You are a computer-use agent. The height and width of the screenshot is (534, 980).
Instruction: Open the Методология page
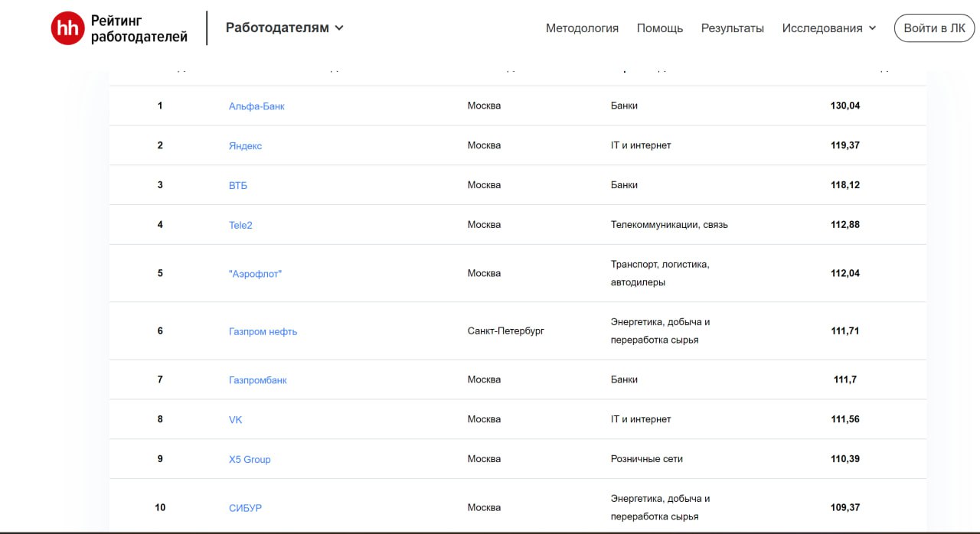[582, 28]
